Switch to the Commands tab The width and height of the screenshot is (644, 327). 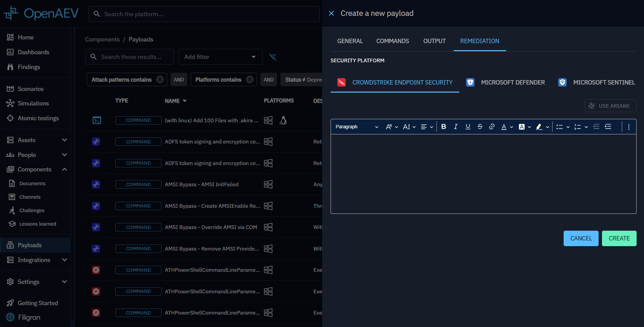coord(392,41)
